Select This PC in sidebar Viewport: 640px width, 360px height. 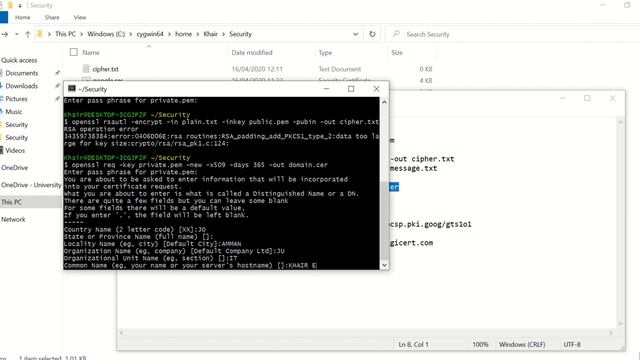pyautogui.click(x=11, y=202)
